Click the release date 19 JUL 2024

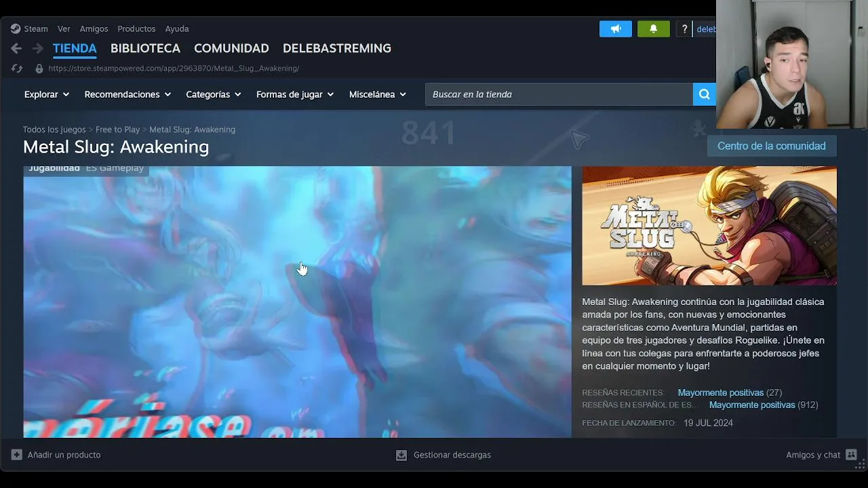pos(708,423)
